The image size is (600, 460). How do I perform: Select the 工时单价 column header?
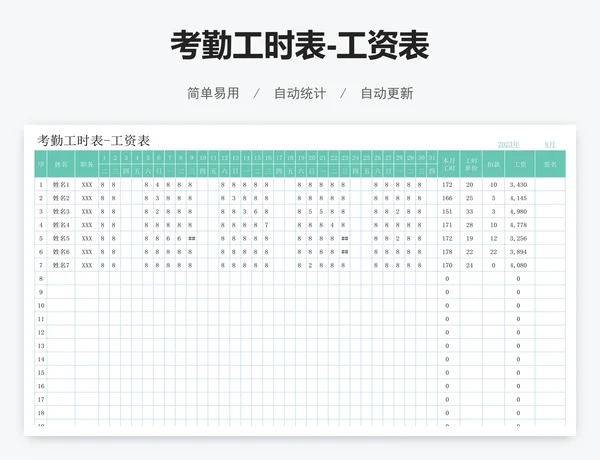click(471, 164)
